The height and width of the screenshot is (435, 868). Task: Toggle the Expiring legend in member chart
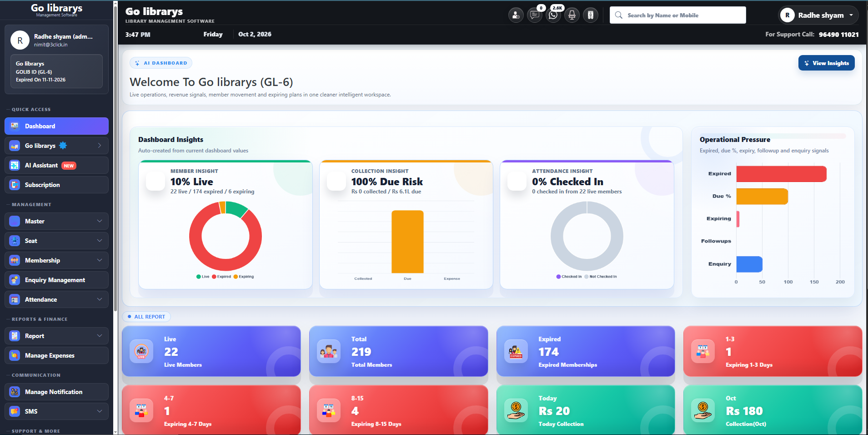coord(244,277)
